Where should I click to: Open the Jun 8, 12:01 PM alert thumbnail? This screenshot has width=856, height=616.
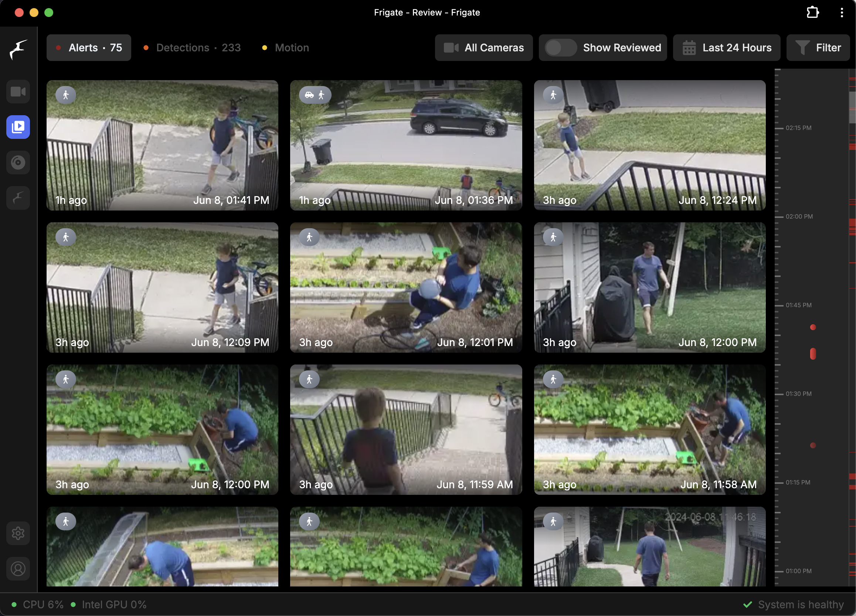click(x=406, y=287)
